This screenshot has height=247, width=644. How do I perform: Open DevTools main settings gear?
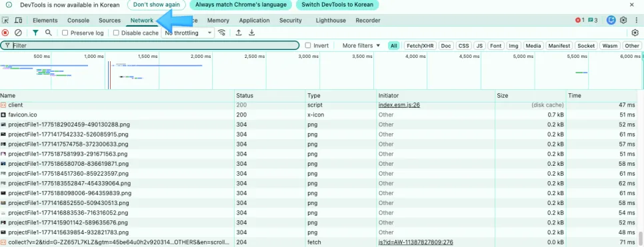[x=623, y=20]
